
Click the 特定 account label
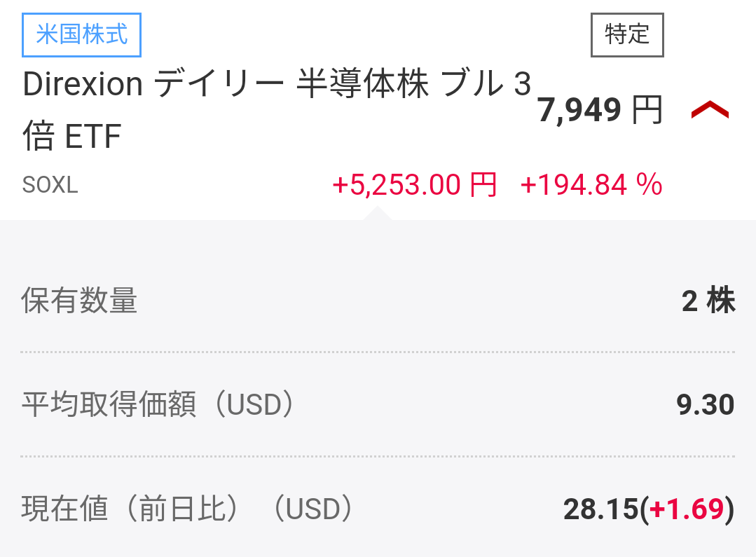627,34
